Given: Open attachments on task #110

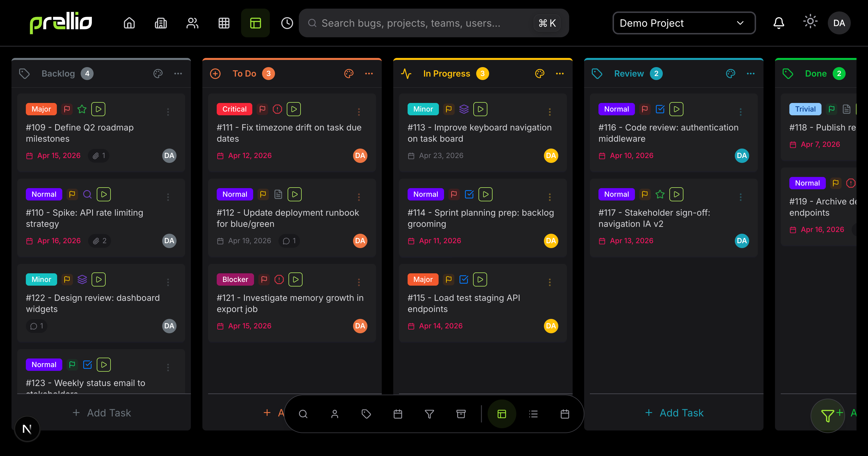Looking at the screenshot, I should tap(100, 241).
